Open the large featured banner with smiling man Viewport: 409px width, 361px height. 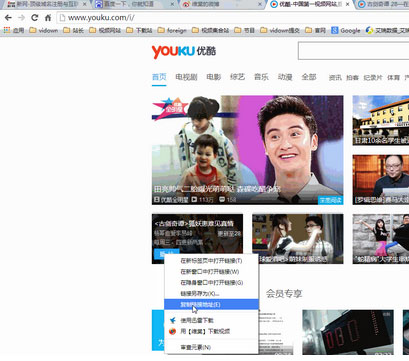coord(247,150)
